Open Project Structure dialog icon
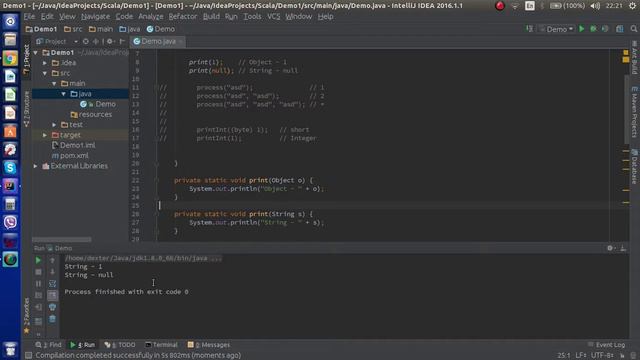The width and height of the screenshot is (640, 360). click(620, 29)
